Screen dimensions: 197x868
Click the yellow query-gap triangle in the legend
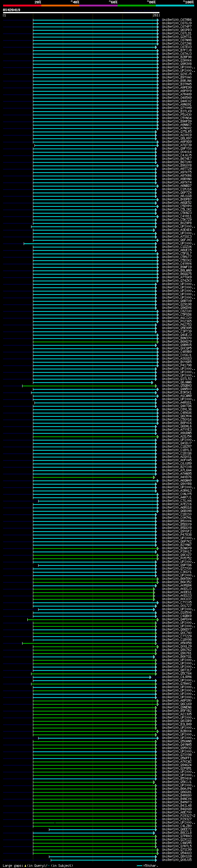(25, 865)
